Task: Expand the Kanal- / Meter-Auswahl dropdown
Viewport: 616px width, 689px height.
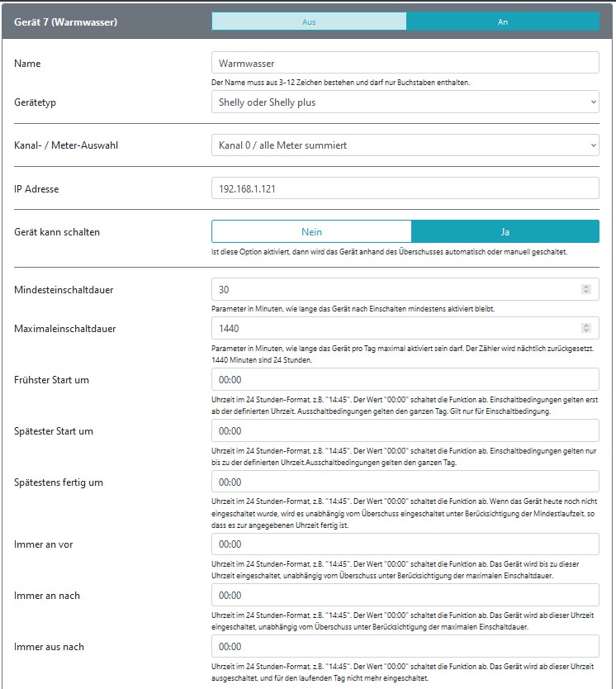Action: pos(405,145)
